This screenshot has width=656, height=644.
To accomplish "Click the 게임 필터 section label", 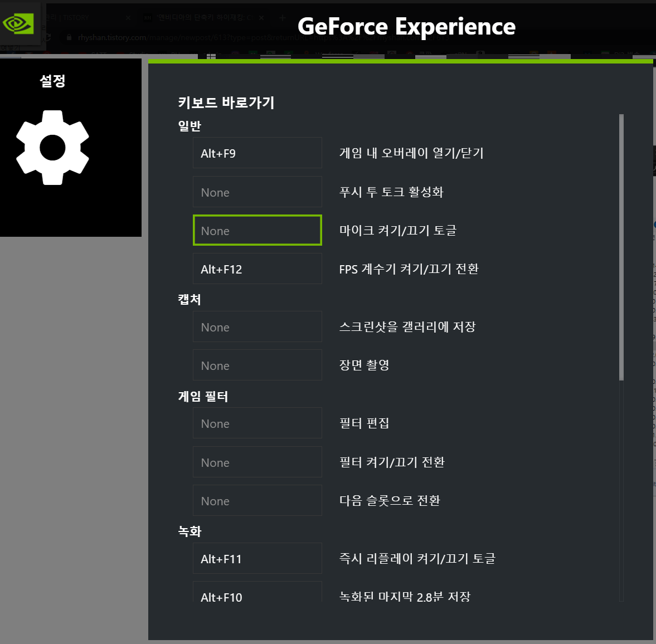I will click(203, 396).
